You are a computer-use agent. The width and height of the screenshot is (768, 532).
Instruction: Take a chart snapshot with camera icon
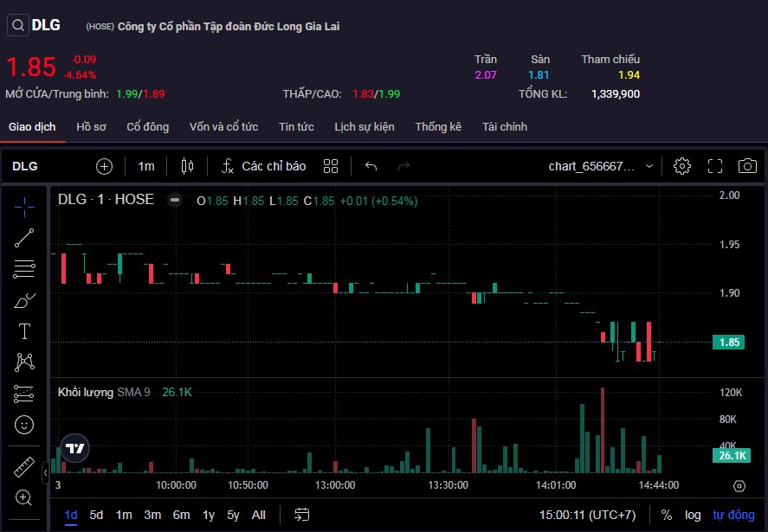coord(747,166)
